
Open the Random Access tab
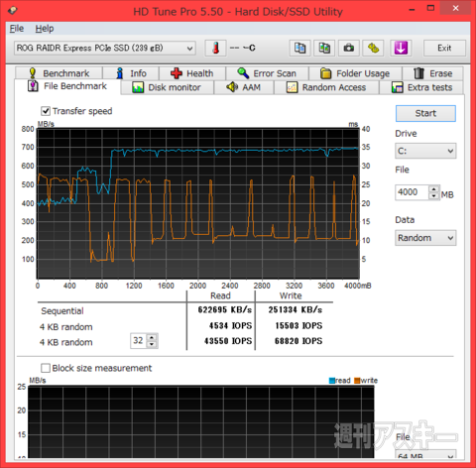point(326,87)
